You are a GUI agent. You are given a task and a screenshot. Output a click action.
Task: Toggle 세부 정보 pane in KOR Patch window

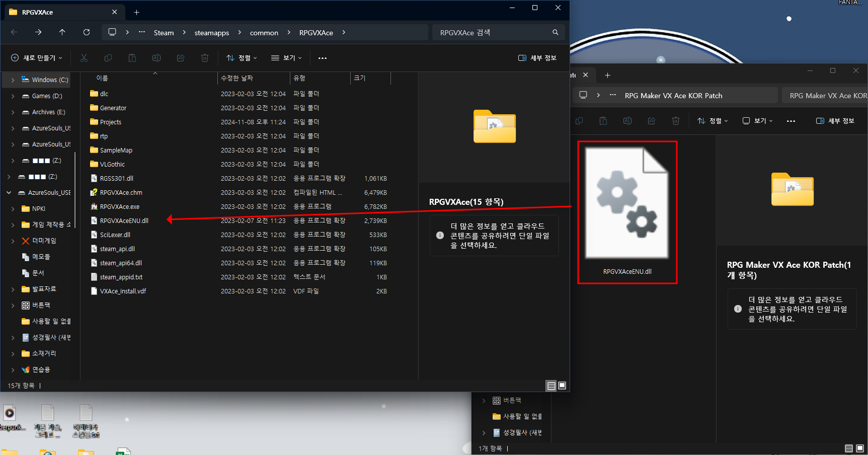835,121
